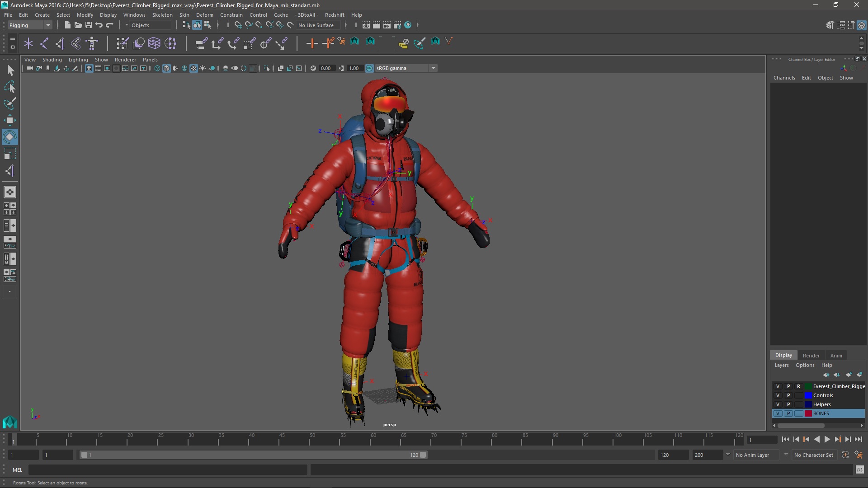Go to start of playback range
The image size is (868, 488).
click(785, 439)
